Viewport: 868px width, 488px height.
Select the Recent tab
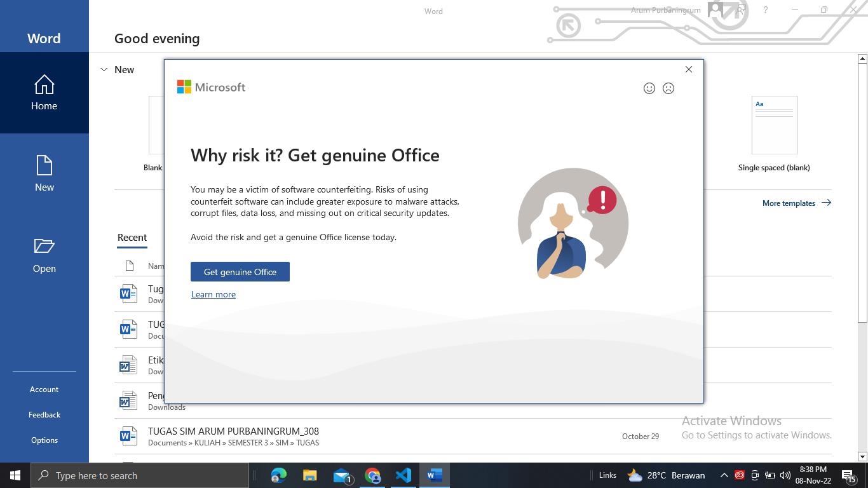(x=132, y=238)
